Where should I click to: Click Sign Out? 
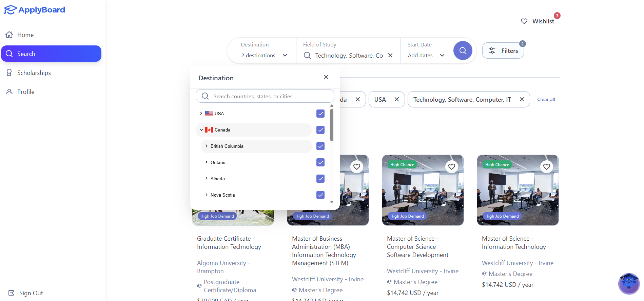[x=26, y=293]
